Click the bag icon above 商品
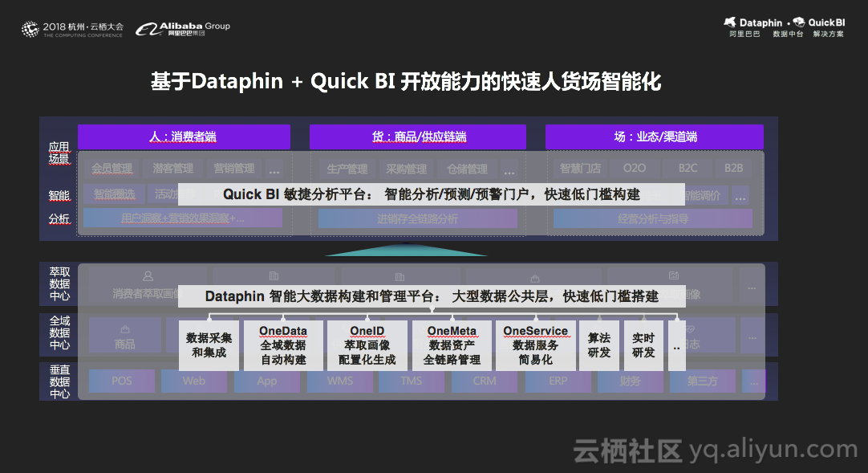The height and width of the screenshot is (473, 868). click(x=125, y=329)
